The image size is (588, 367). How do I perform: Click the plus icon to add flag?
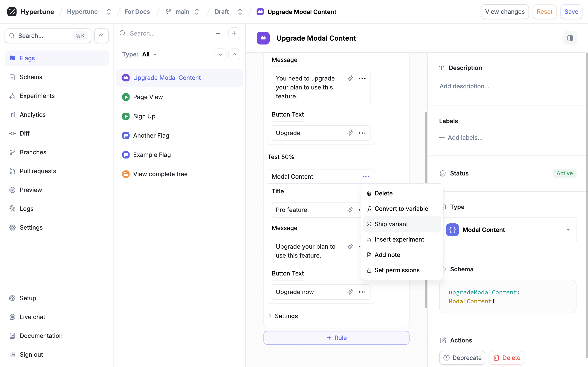[x=234, y=33]
